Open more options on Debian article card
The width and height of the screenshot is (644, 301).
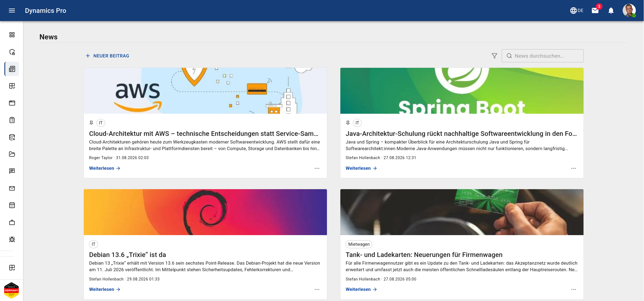pyautogui.click(x=317, y=290)
